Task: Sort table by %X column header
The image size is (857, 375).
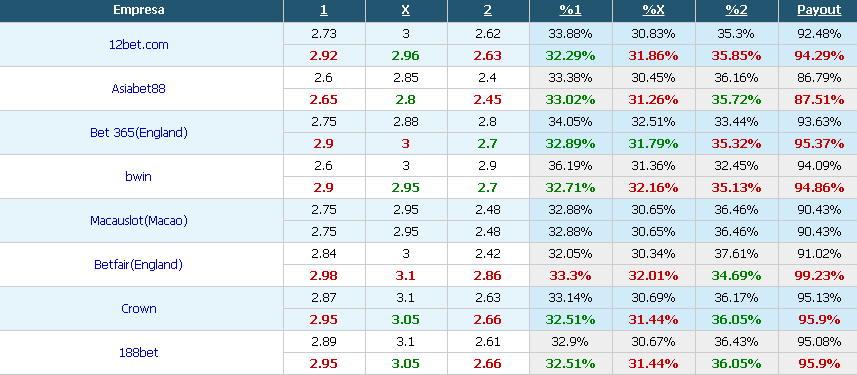Action: pos(653,10)
